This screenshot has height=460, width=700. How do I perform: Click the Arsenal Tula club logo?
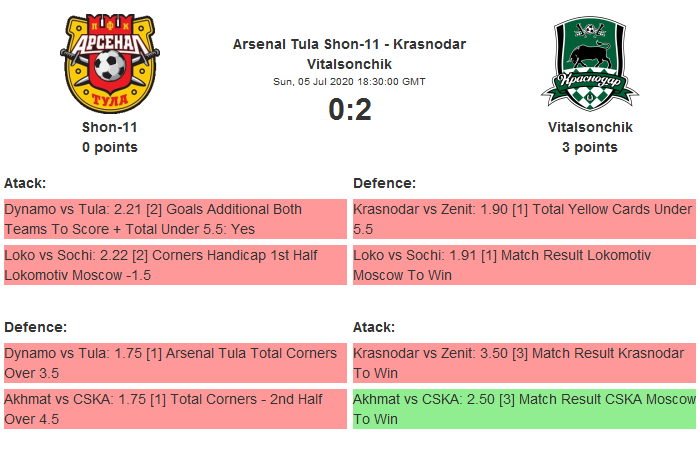109,62
